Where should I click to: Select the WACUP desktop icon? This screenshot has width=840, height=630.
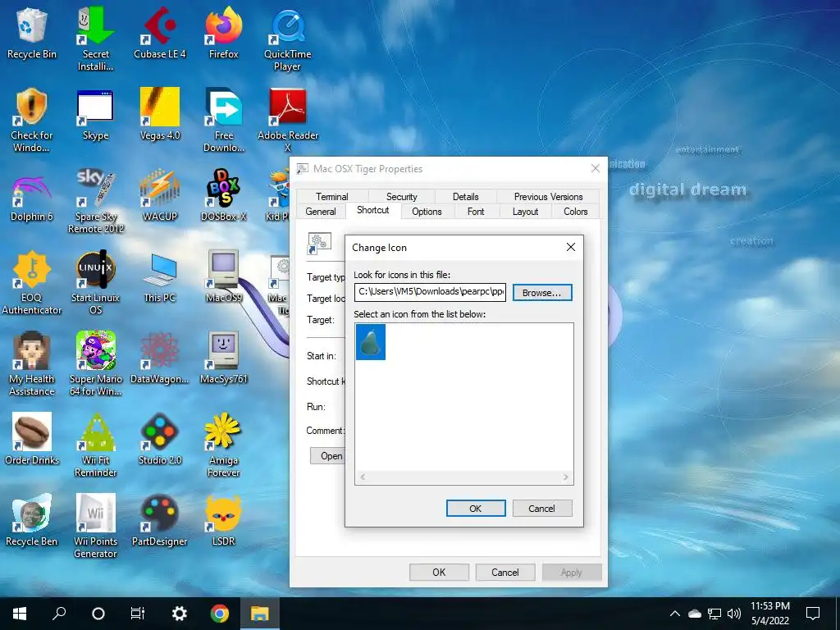tap(160, 196)
